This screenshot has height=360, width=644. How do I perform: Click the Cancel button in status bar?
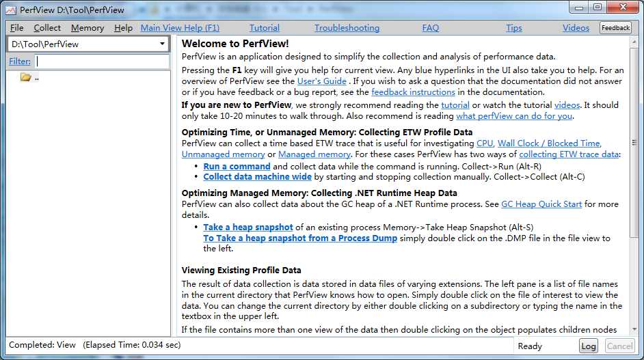[619, 346]
